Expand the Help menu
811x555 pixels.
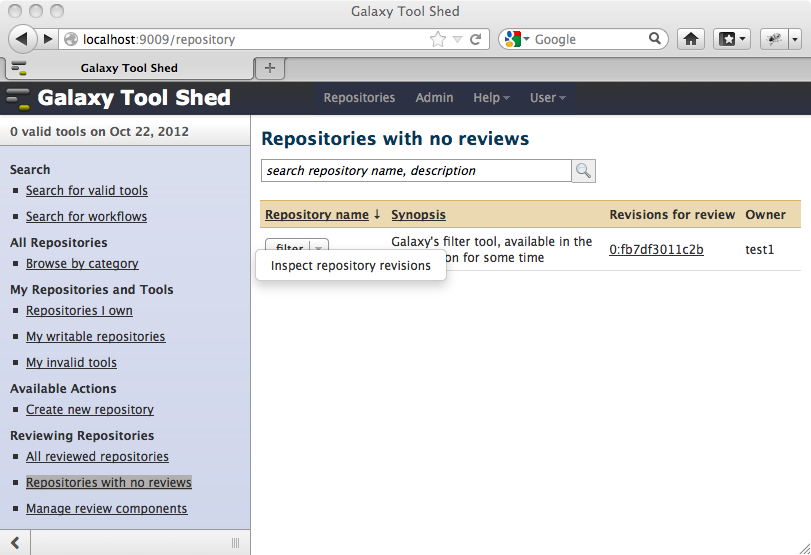[x=491, y=98]
